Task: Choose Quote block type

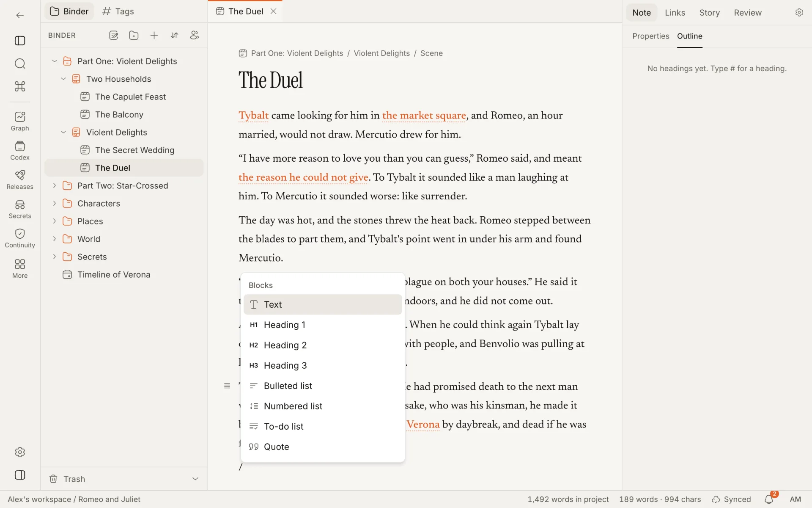Action: click(x=323, y=447)
